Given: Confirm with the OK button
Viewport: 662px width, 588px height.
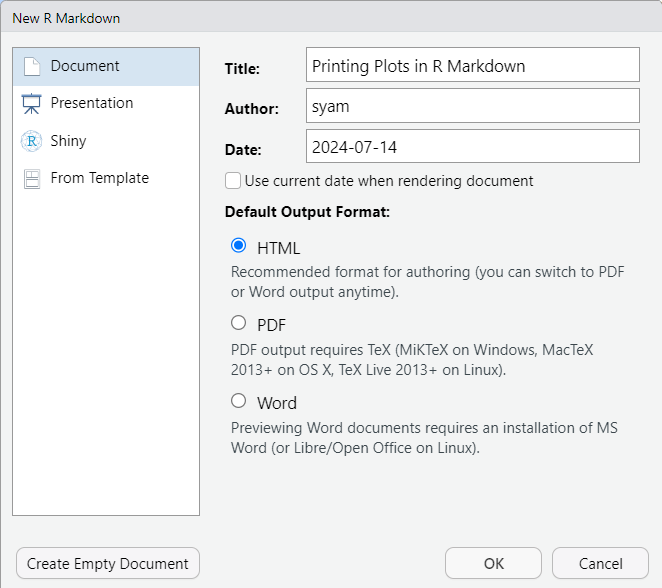Looking at the screenshot, I should pyautogui.click(x=494, y=563).
